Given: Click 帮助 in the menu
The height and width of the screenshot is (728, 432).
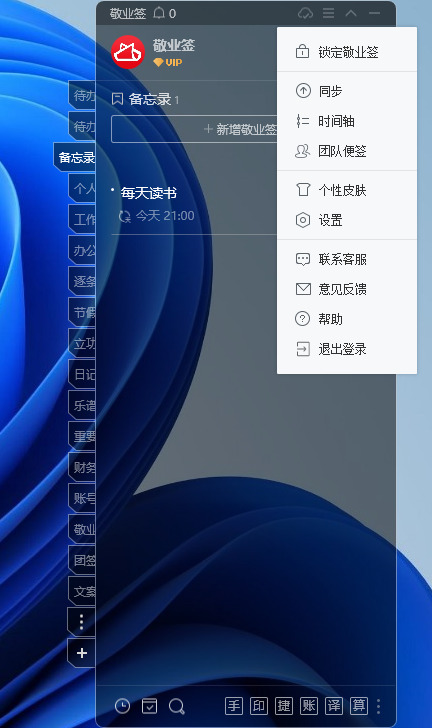Looking at the screenshot, I should click(x=347, y=319).
